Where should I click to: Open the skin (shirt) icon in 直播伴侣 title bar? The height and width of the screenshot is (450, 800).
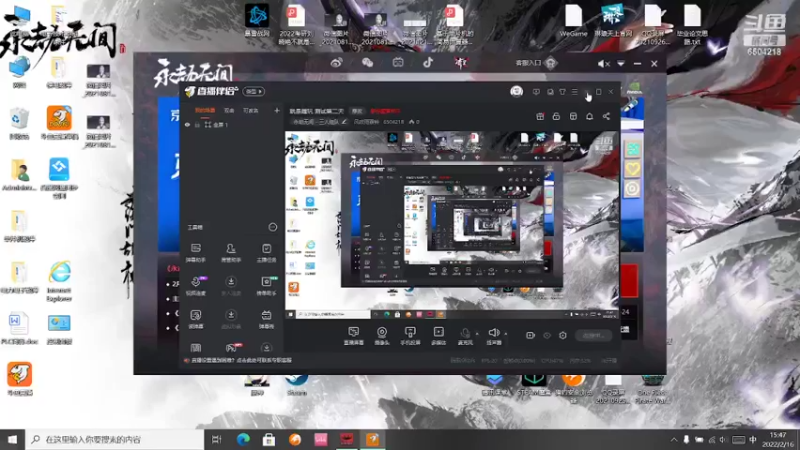tap(562, 92)
